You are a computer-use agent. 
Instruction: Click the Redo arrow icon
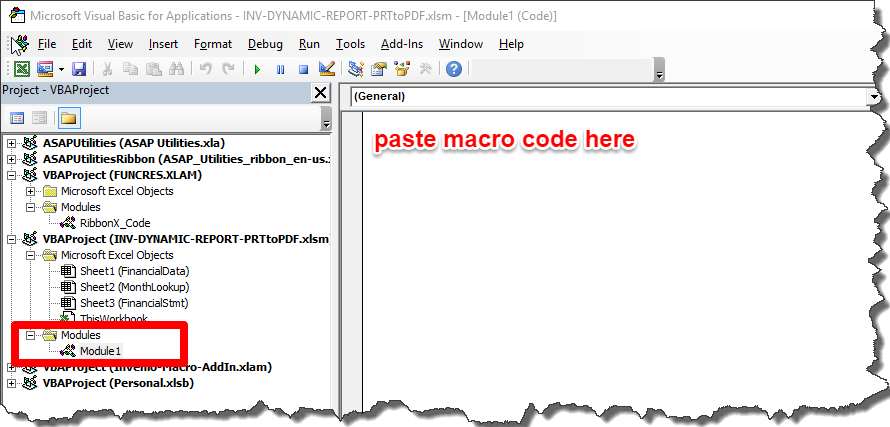228,69
